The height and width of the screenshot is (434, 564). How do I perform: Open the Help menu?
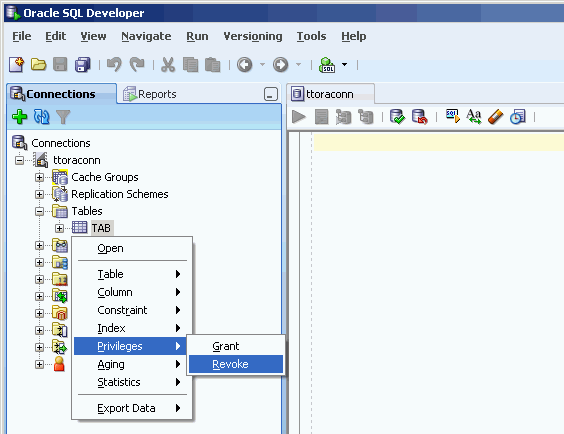(354, 36)
